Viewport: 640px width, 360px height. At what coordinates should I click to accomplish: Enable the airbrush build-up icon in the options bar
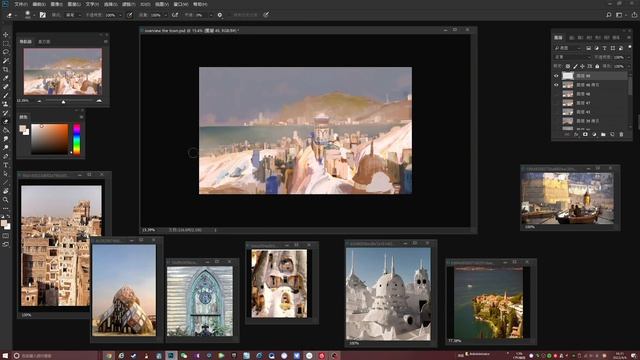(x=175, y=15)
